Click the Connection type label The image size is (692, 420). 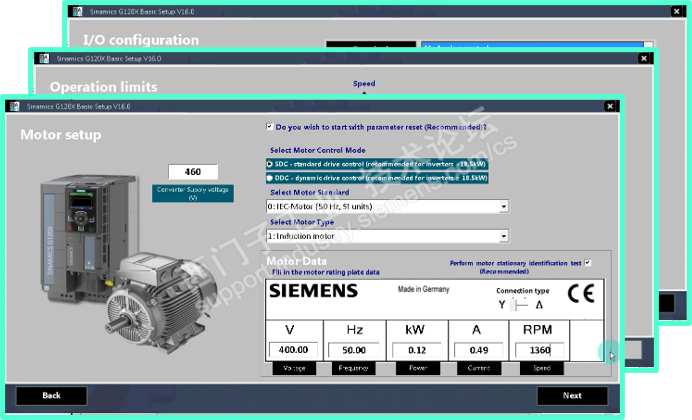(x=523, y=291)
